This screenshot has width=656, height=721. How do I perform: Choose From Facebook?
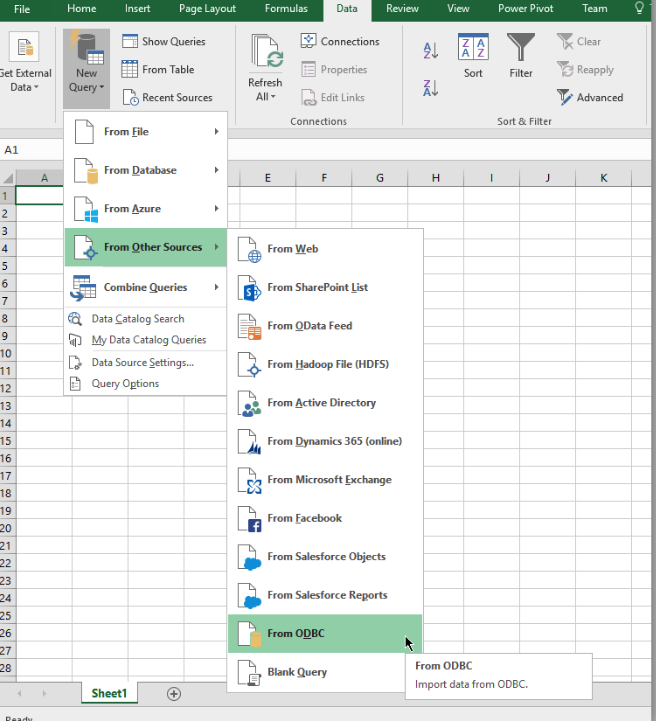coord(325,518)
